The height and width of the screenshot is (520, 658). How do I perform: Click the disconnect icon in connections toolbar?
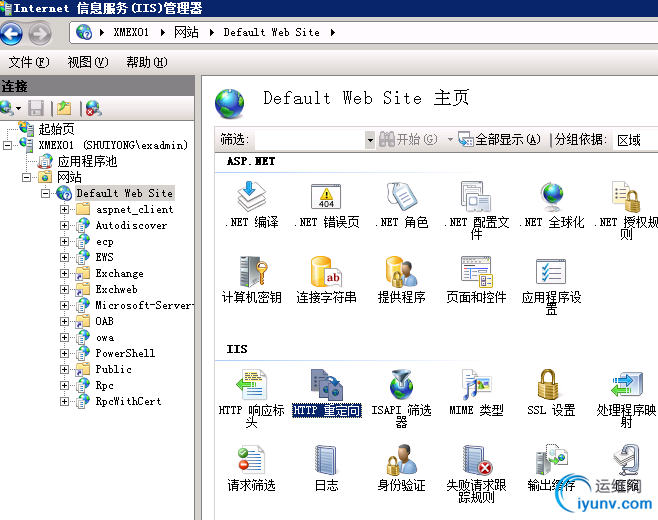point(93,108)
